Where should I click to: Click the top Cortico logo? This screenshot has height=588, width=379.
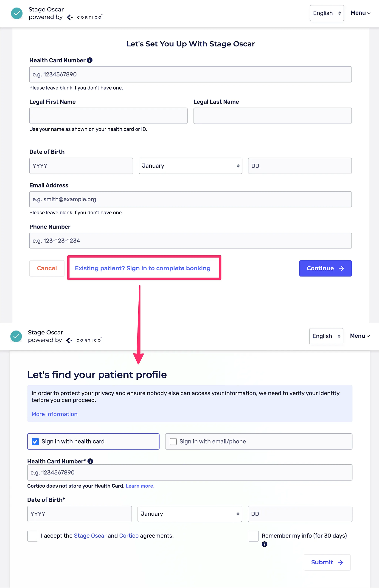coord(85,17)
